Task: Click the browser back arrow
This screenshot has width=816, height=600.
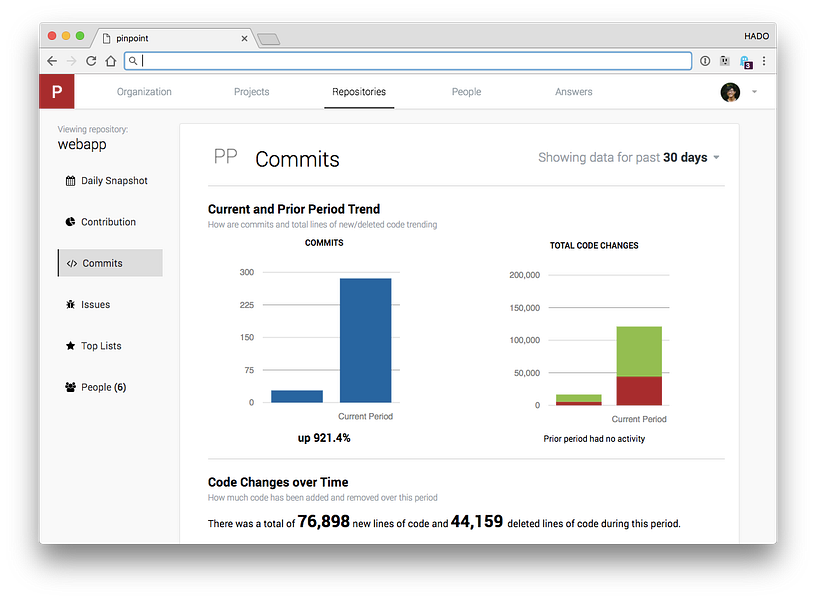Action: (x=52, y=61)
